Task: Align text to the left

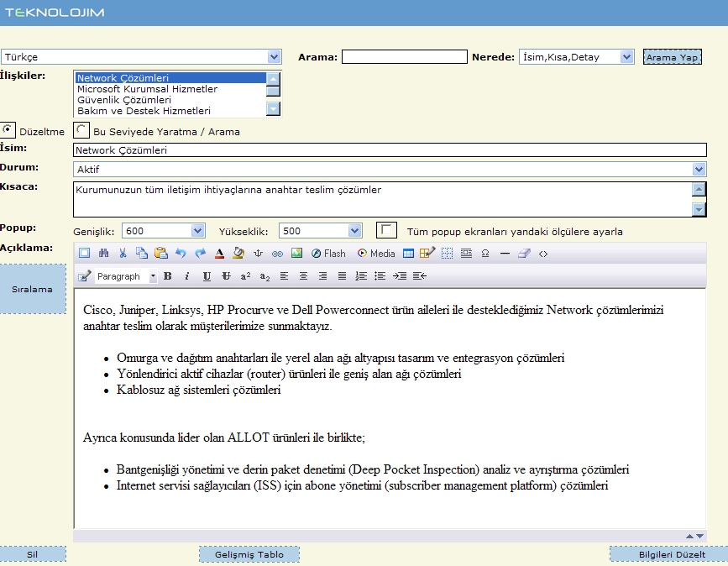Action: point(284,276)
